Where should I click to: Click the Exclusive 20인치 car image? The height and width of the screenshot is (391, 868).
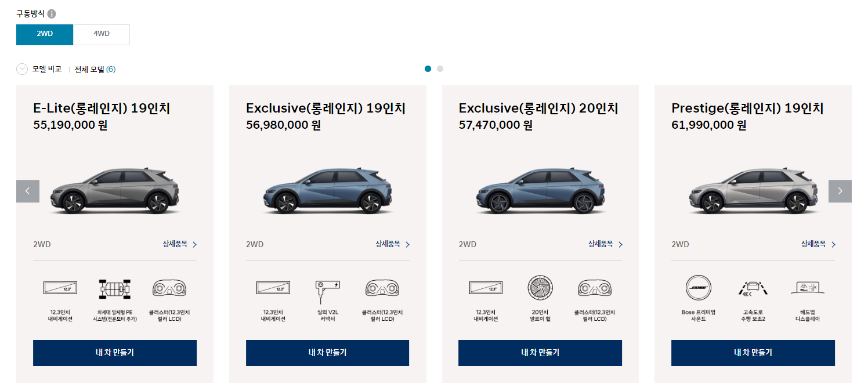pos(540,191)
